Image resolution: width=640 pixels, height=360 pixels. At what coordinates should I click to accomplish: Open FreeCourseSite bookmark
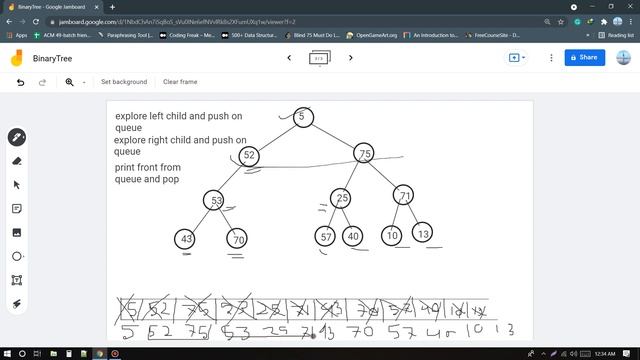point(493,36)
